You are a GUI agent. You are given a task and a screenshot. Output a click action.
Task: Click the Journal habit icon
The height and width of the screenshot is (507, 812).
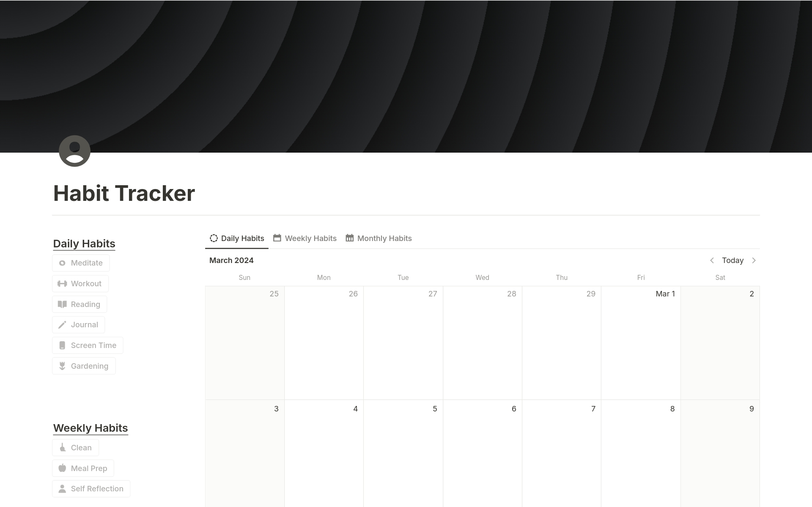pyautogui.click(x=61, y=324)
